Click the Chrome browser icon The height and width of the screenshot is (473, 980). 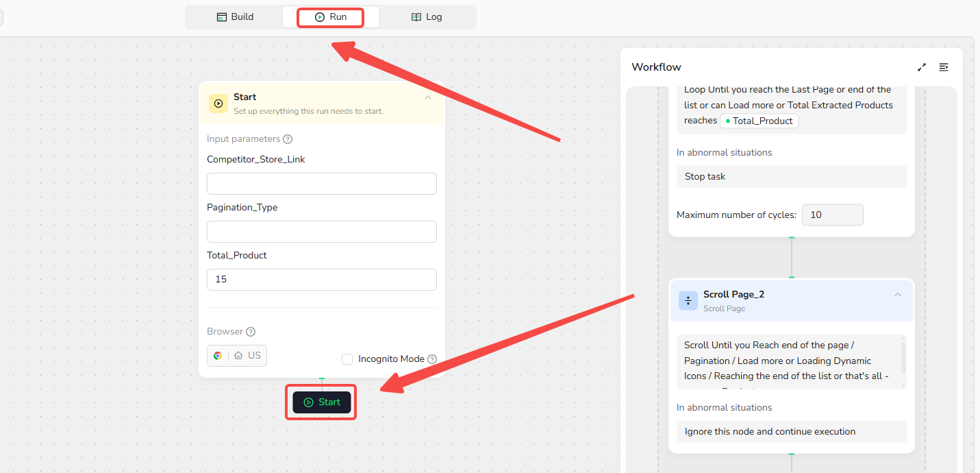coord(218,356)
